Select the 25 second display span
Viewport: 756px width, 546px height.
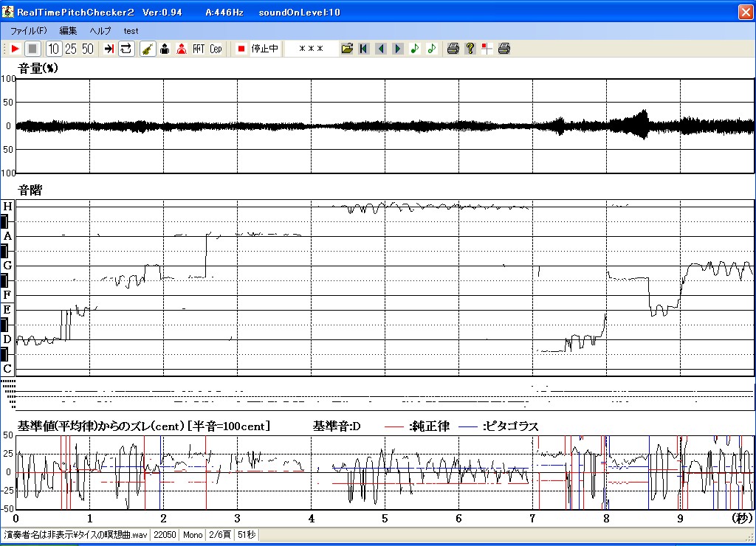click(70, 49)
